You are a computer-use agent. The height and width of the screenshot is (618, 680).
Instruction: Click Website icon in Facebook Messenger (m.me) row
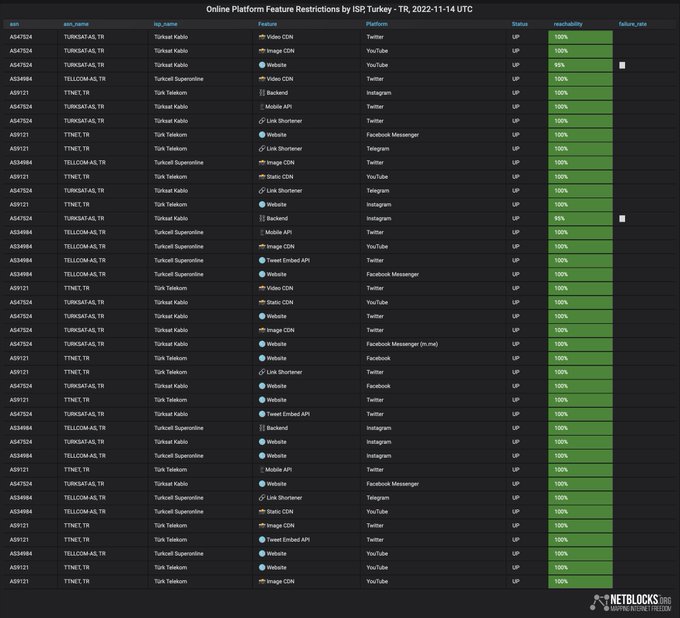[262, 344]
